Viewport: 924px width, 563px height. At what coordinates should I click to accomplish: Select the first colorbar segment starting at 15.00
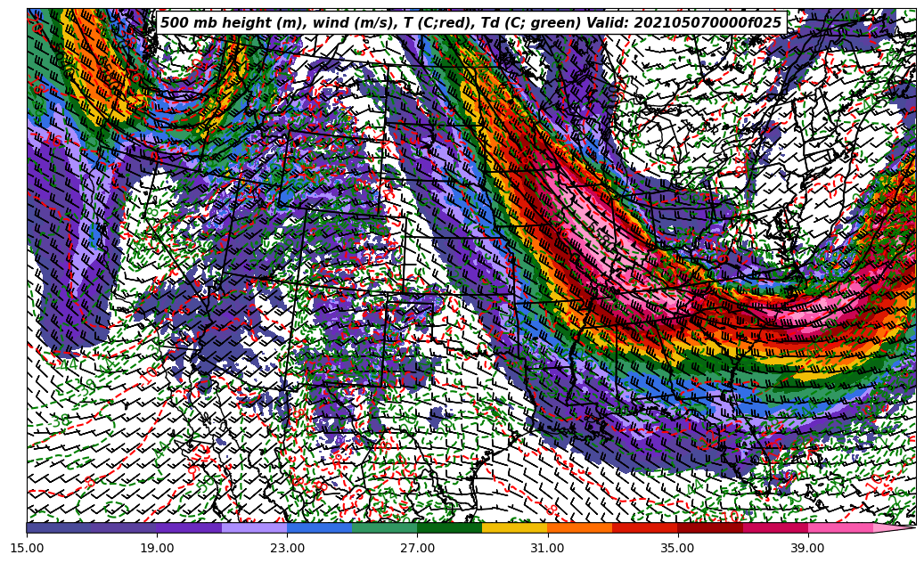click(x=59, y=527)
